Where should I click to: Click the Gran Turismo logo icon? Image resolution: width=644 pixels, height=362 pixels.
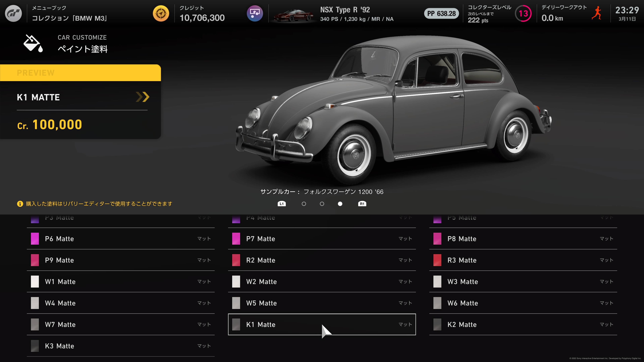(x=13, y=13)
